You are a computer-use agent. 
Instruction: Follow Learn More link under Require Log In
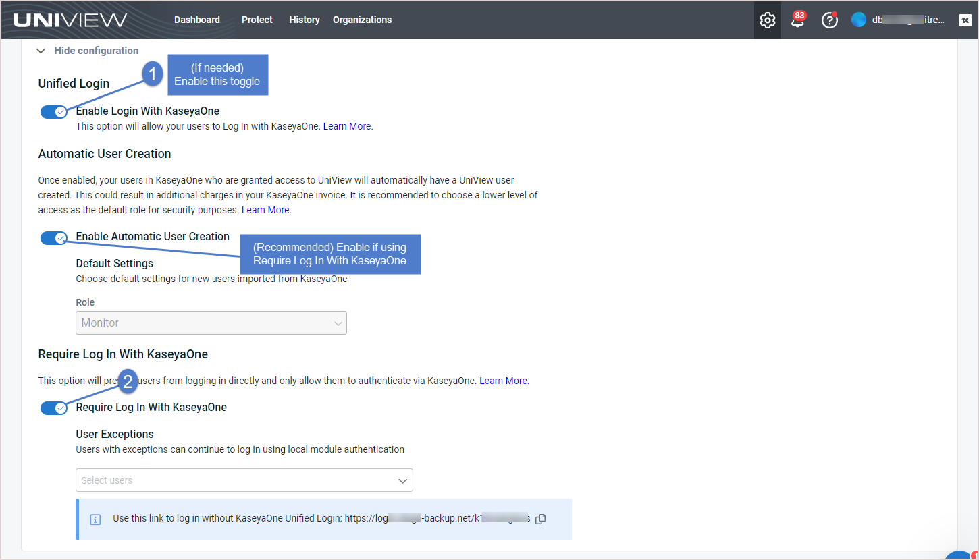pos(504,381)
